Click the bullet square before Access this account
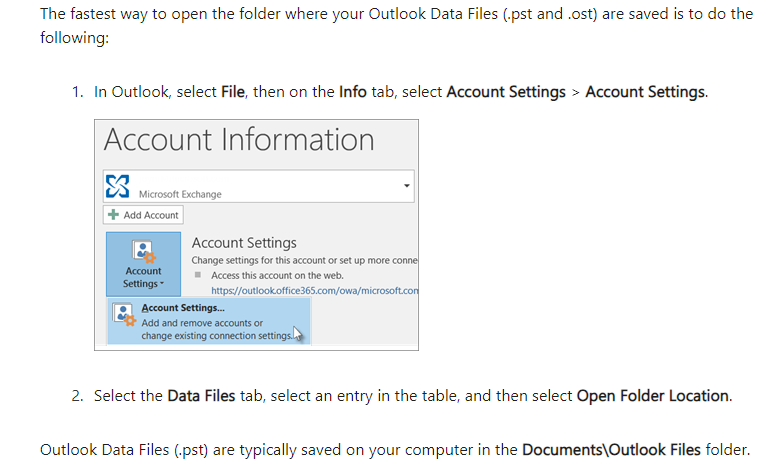Image resolution: width=771 pixels, height=474 pixels. click(198, 275)
